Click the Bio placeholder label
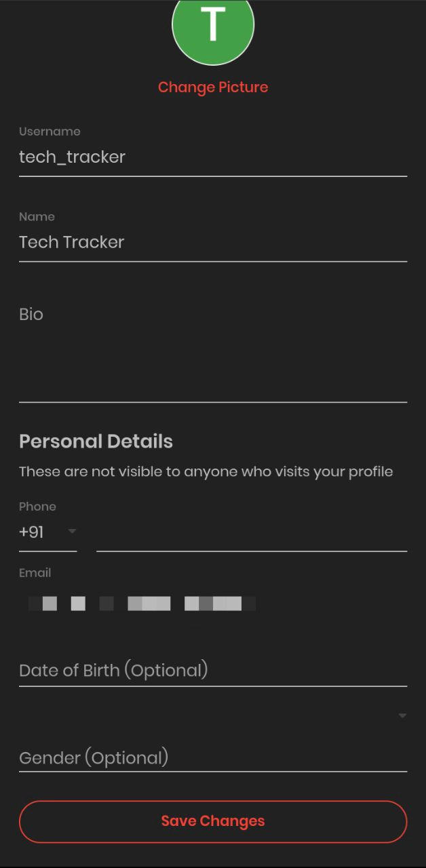Viewport: 426px width, 868px height. (x=31, y=315)
